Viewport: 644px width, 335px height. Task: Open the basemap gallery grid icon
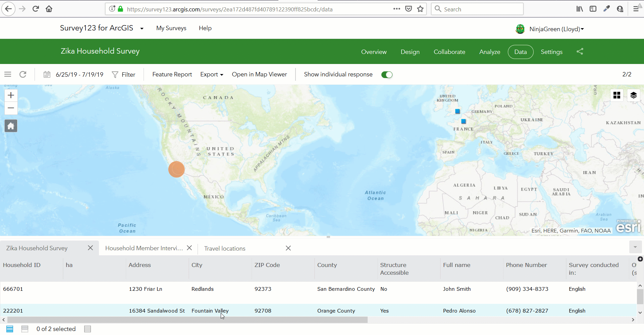pos(616,95)
